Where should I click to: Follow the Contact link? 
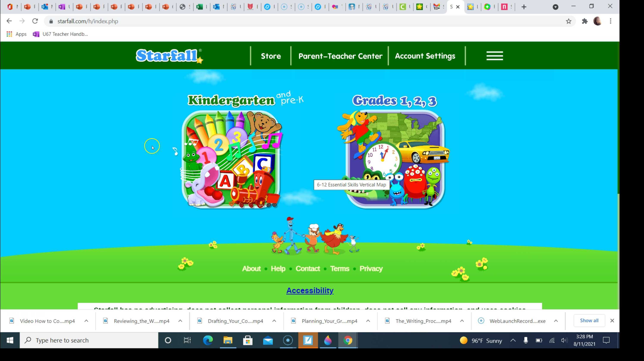point(308,268)
